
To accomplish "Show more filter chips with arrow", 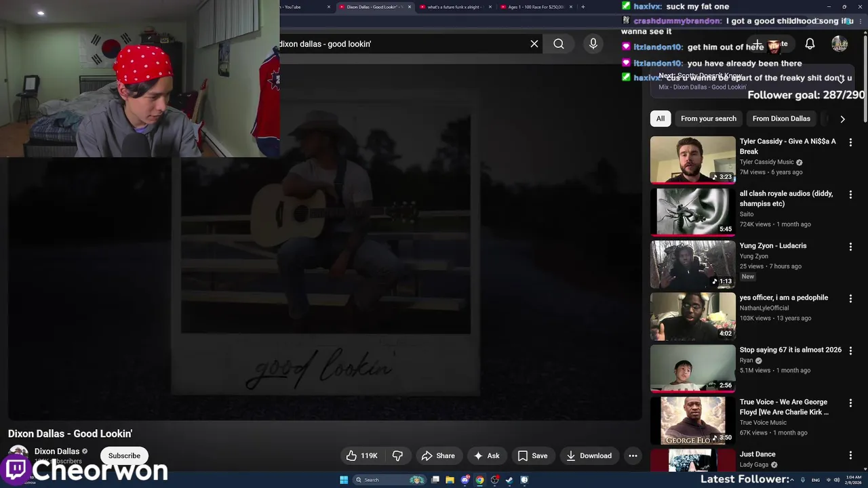I will pos(842,119).
